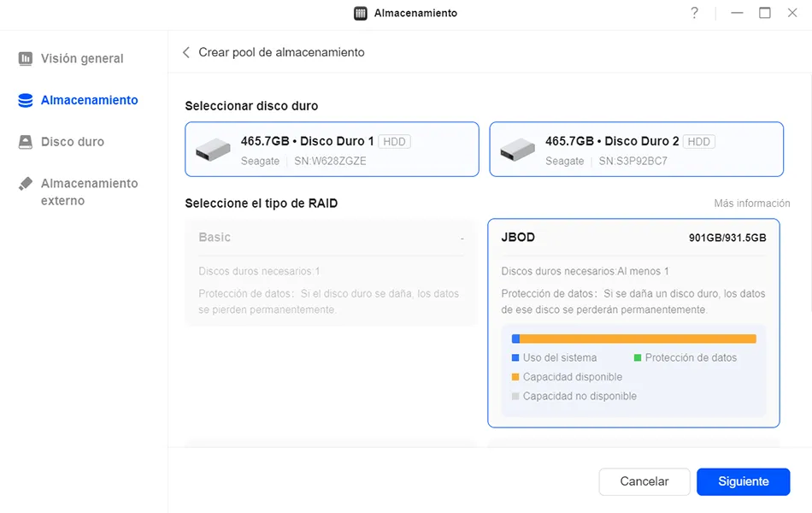The height and width of the screenshot is (513, 812).
Task: Click the Disco Duro 1 drive image
Action: click(213, 150)
